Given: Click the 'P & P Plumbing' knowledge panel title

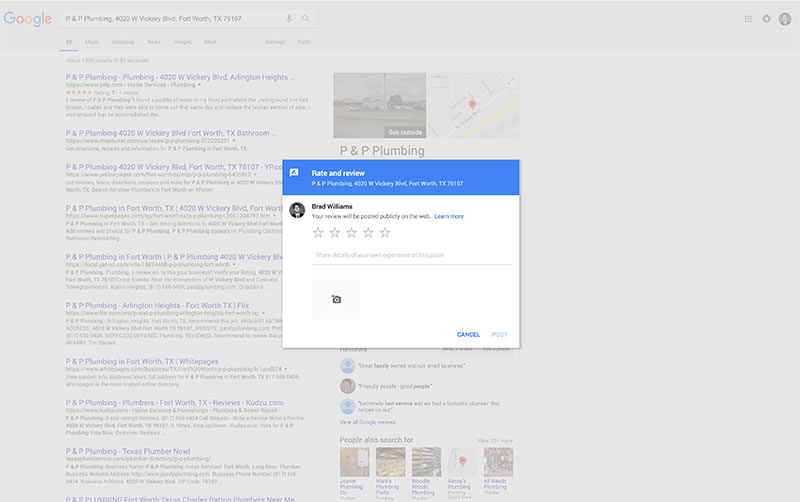Looking at the screenshot, I should point(382,150).
